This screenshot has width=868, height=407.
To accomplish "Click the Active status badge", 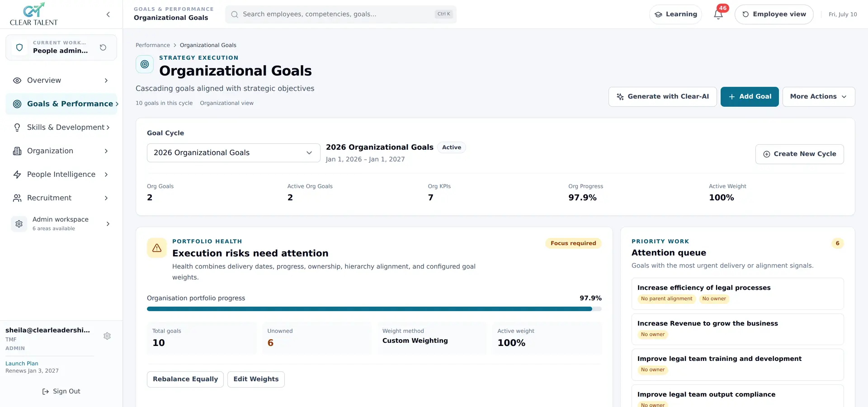I will click(x=452, y=147).
